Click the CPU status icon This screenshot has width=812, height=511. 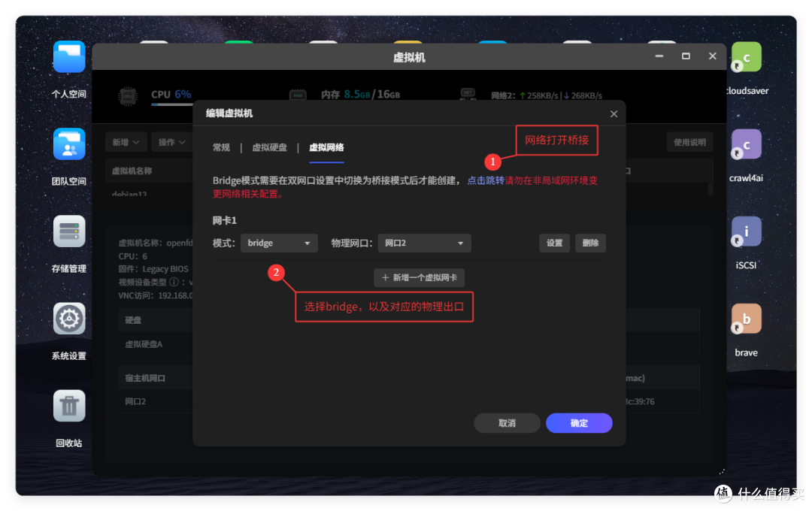(x=128, y=96)
